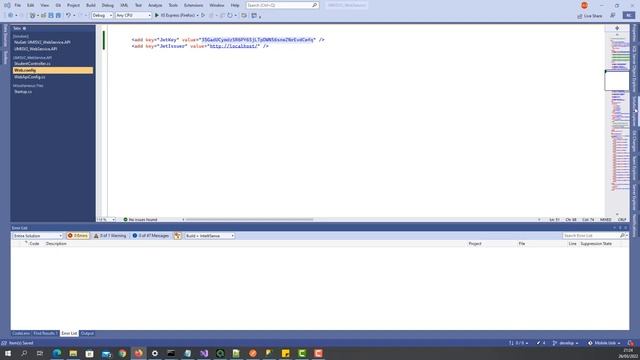
Task: Click the Send Feedback icon
Action: point(613,15)
